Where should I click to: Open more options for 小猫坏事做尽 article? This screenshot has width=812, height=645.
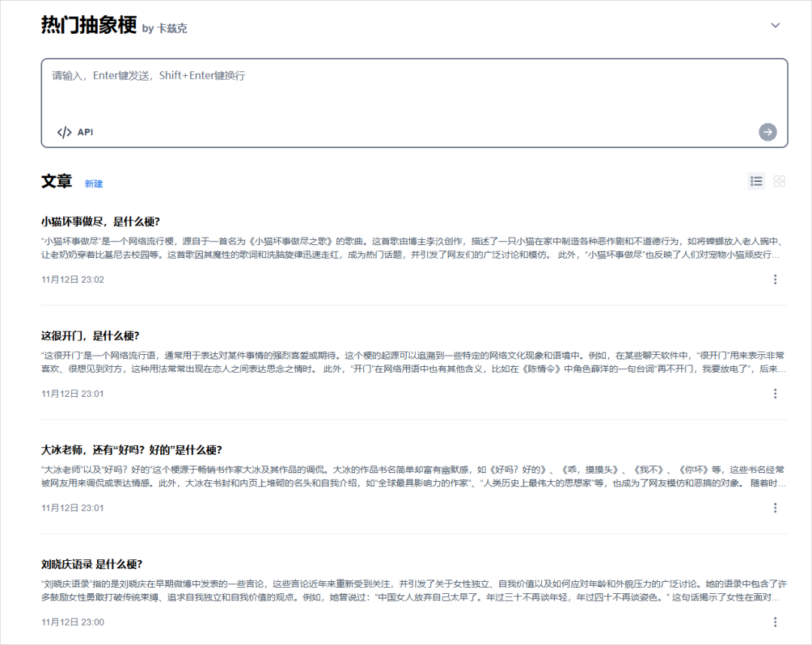(x=775, y=280)
